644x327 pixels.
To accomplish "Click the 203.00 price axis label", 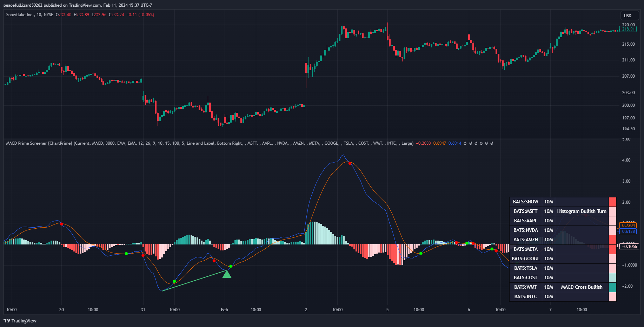I will (628, 93).
